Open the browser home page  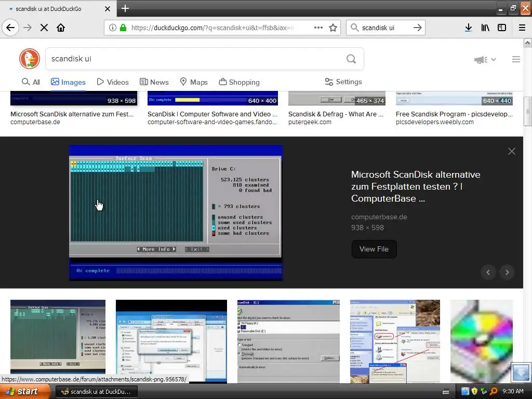(x=61, y=28)
